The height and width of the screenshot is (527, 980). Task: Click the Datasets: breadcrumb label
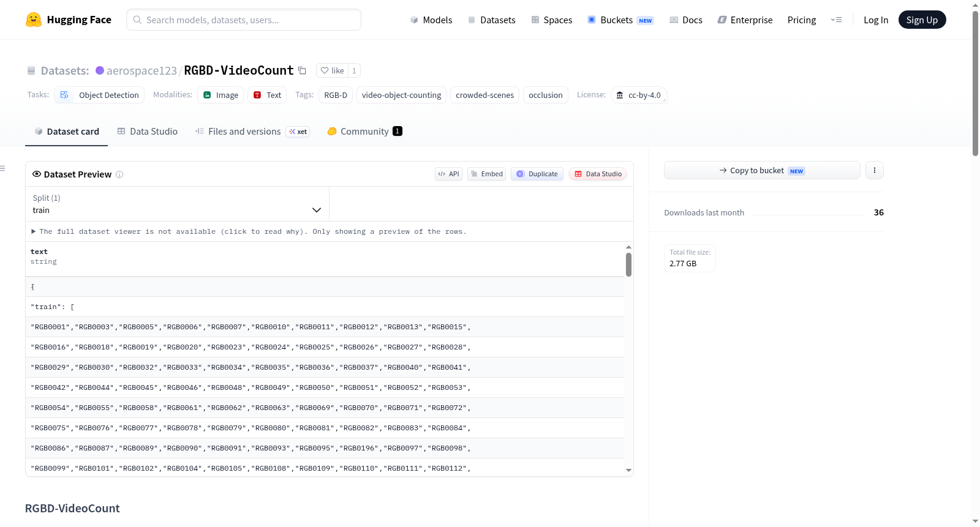65,70
